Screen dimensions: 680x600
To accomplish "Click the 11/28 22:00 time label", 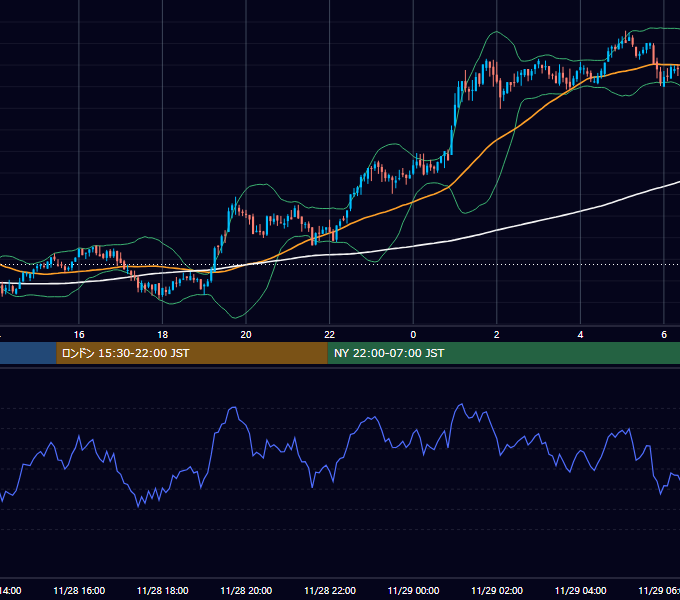I will coord(330,591).
